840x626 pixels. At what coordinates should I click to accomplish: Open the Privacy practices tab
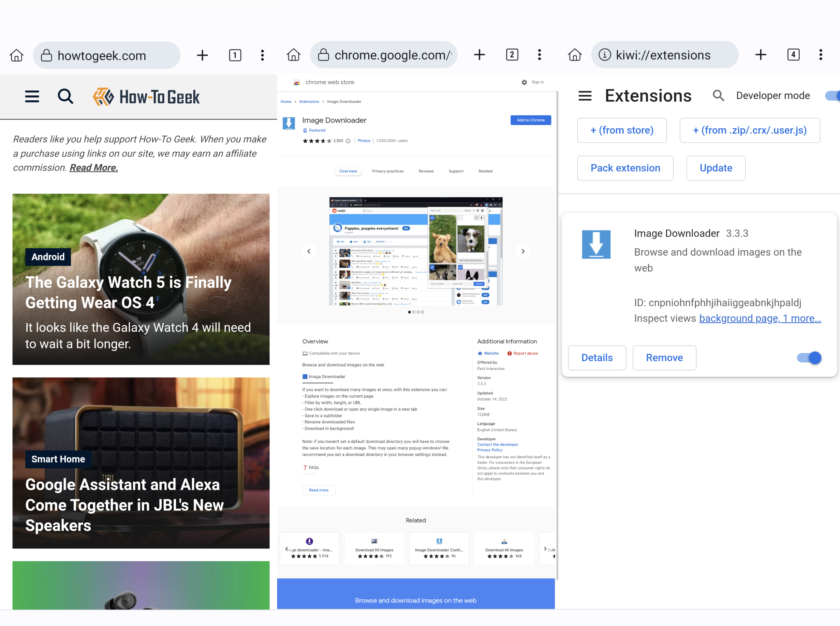(388, 171)
